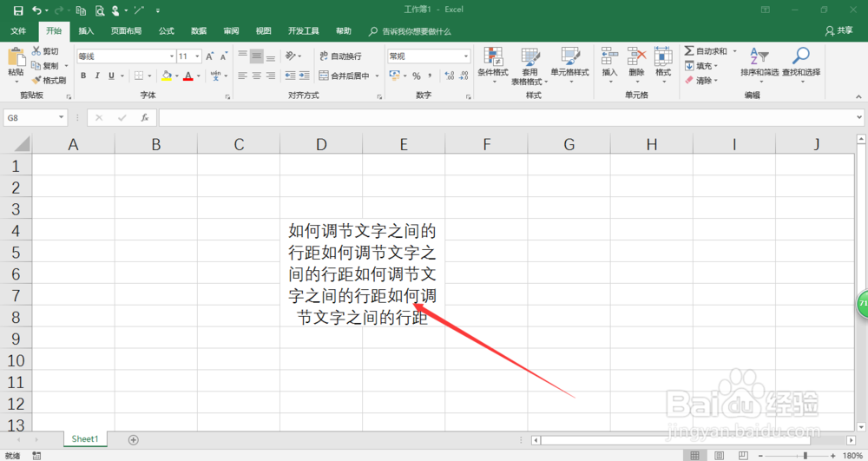
Task: Open the 格式 cells format menu
Action: pyautogui.click(x=663, y=64)
